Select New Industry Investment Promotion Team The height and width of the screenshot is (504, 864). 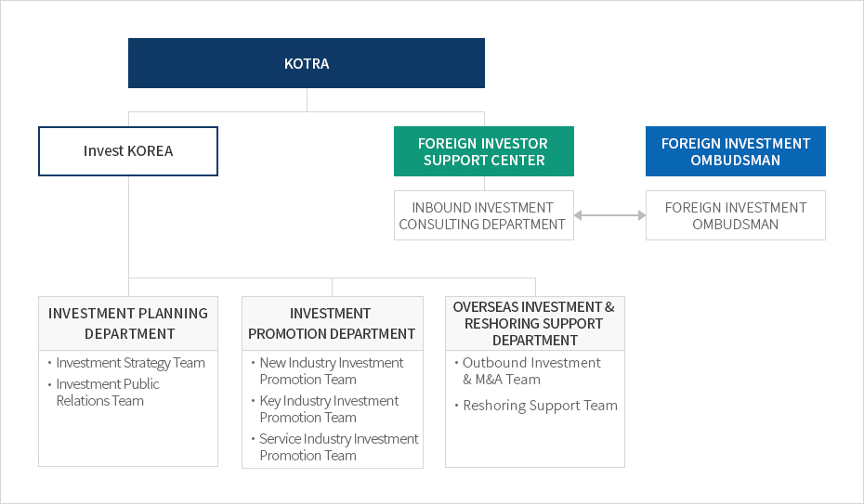[x=332, y=371]
